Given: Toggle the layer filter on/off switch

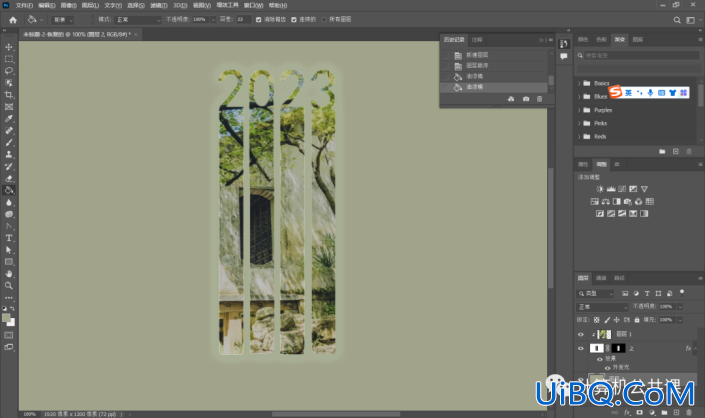Looking at the screenshot, I should (682, 293).
